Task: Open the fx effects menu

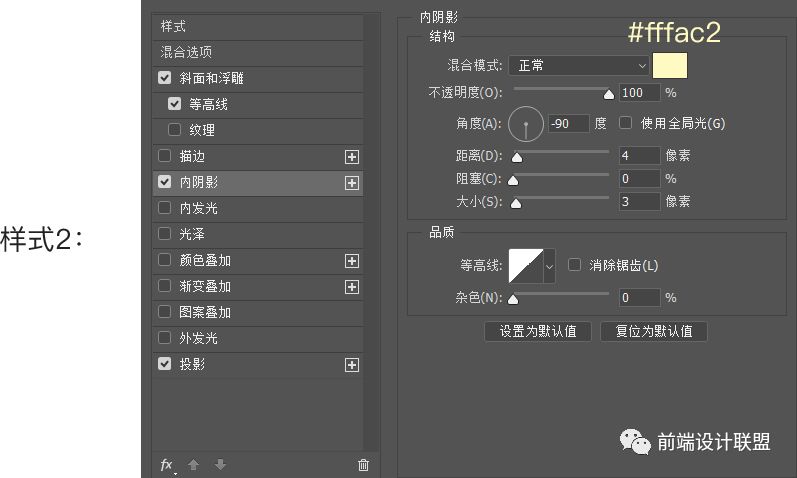Action: [x=167, y=465]
